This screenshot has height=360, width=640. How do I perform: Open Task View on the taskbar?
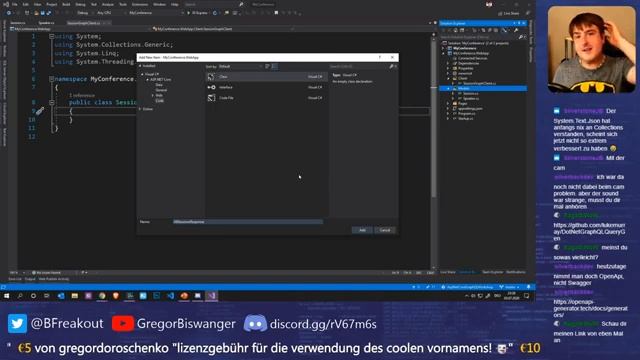(x=47, y=296)
